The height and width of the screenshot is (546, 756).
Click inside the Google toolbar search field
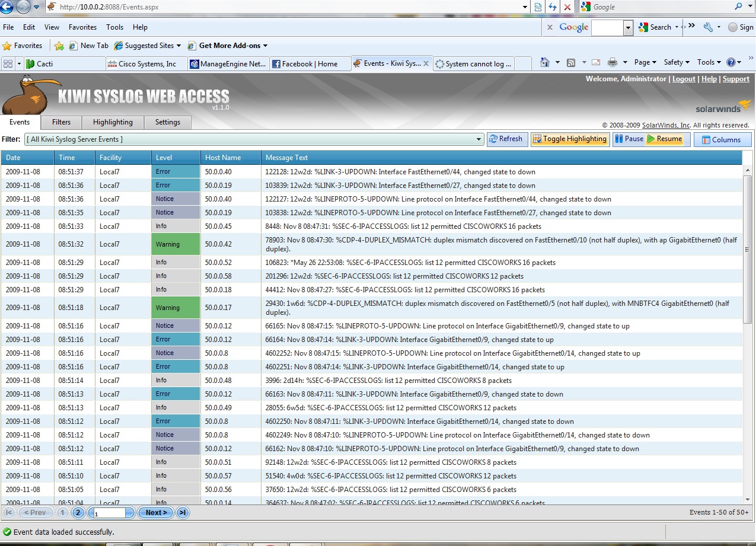[x=607, y=27]
